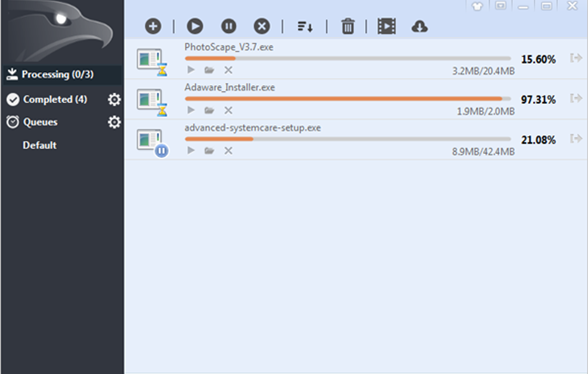The height and width of the screenshot is (374, 588).
Task: Click the 1.9MB/2.0MB size text
Action: tap(486, 111)
